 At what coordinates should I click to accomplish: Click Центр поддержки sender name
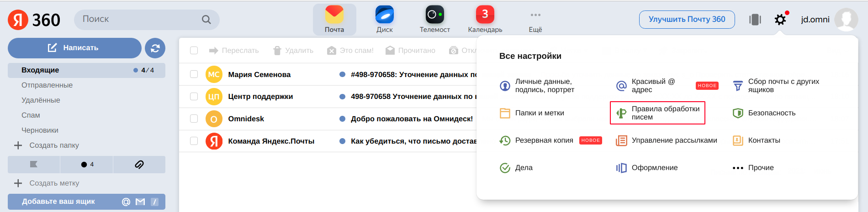(x=261, y=97)
